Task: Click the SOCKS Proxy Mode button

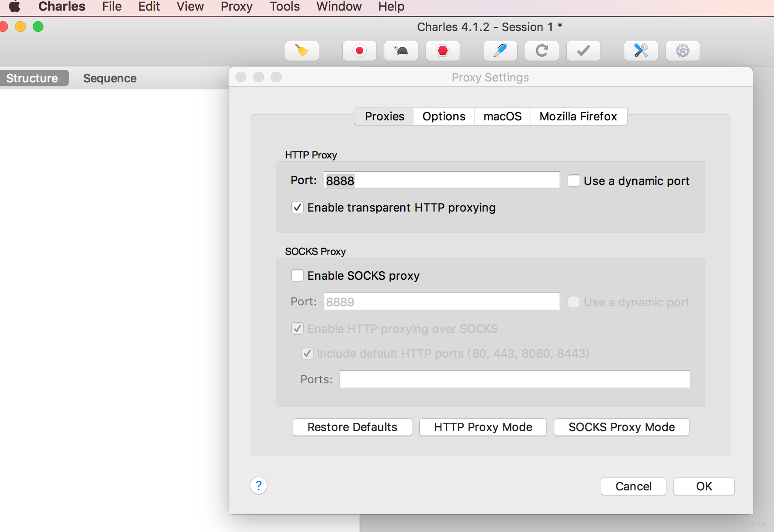Action: [x=622, y=427]
